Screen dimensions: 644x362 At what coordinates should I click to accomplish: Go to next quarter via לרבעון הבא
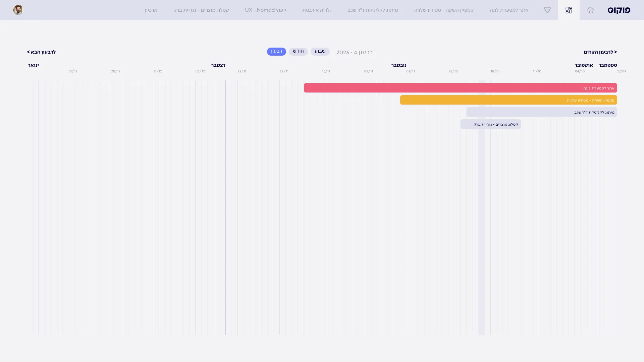pyautogui.click(x=41, y=52)
